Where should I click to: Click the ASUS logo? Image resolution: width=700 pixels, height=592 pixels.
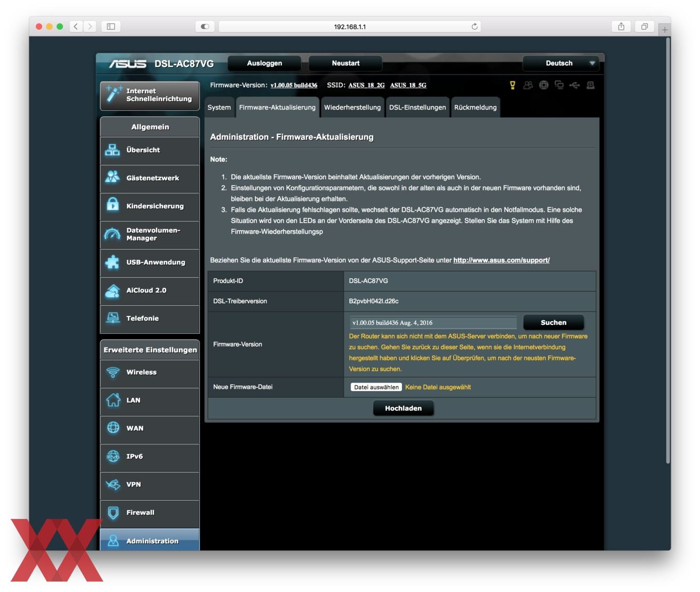(128, 64)
